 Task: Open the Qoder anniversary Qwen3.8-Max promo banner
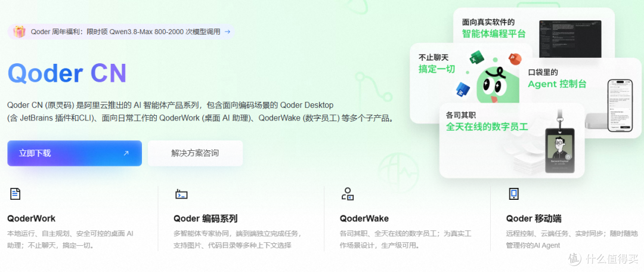pyautogui.click(x=121, y=32)
